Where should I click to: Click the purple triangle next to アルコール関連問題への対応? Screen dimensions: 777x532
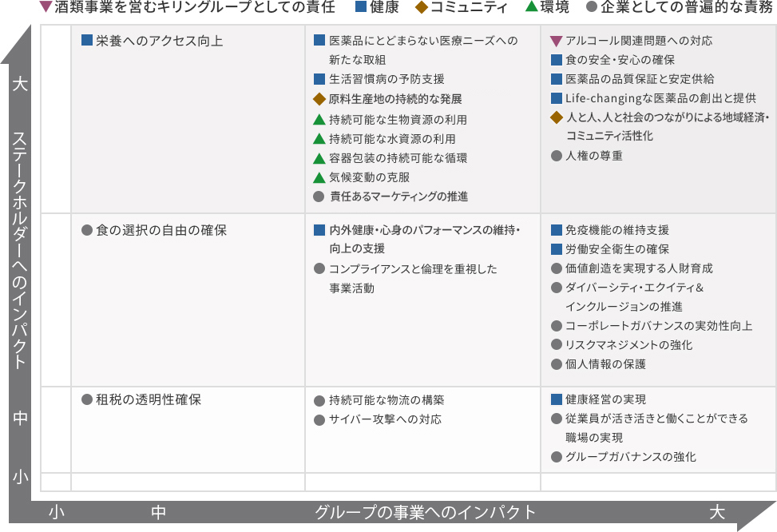tap(557, 41)
